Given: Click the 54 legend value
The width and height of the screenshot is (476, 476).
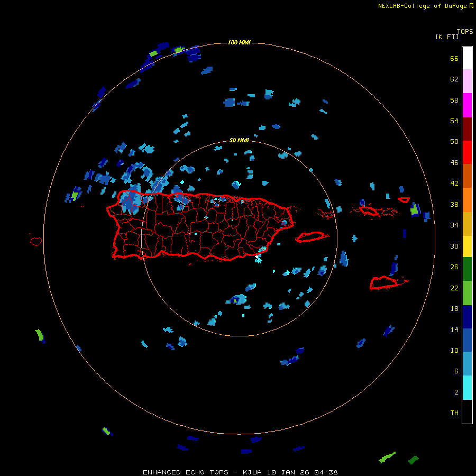Looking at the screenshot, I should 454,121.
